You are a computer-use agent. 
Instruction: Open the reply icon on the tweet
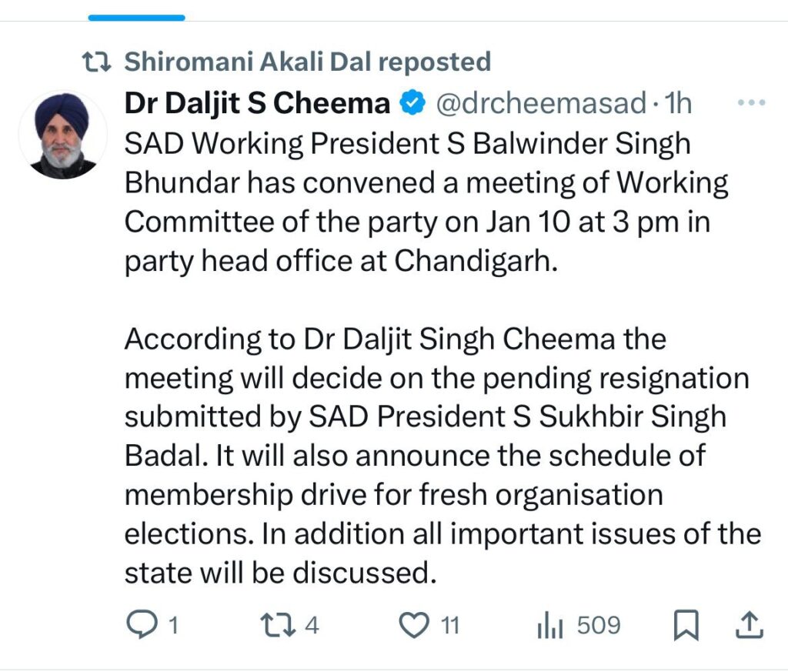point(141,625)
